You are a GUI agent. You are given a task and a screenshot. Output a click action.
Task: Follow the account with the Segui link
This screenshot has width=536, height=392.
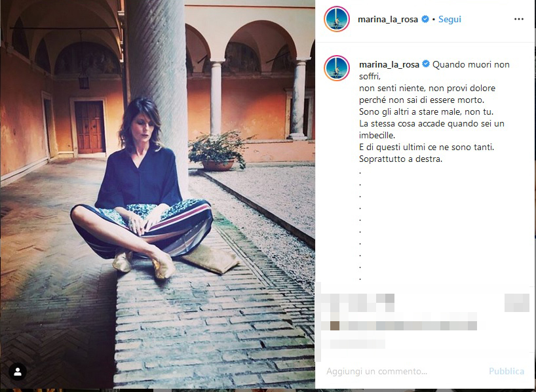click(450, 20)
